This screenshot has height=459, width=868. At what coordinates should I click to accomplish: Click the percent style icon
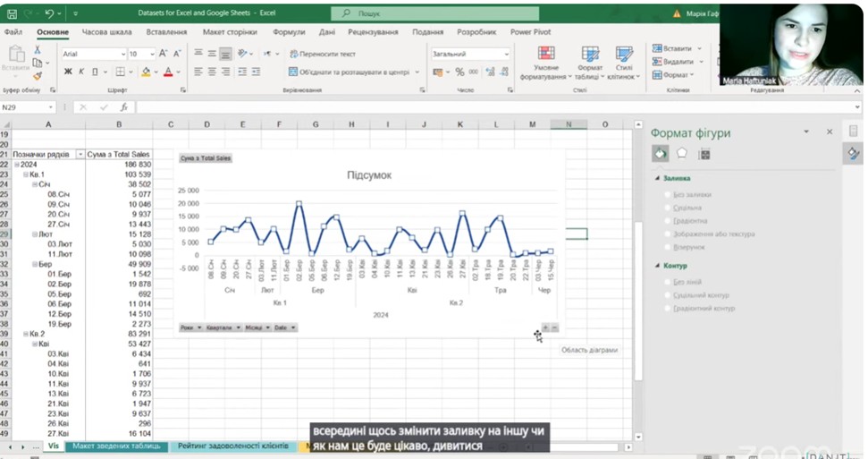pyautogui.click(x=459, y=72)
